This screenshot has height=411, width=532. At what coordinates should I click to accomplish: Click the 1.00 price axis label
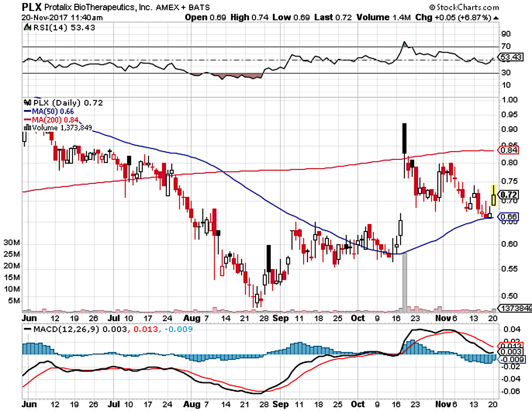(510, 100)
